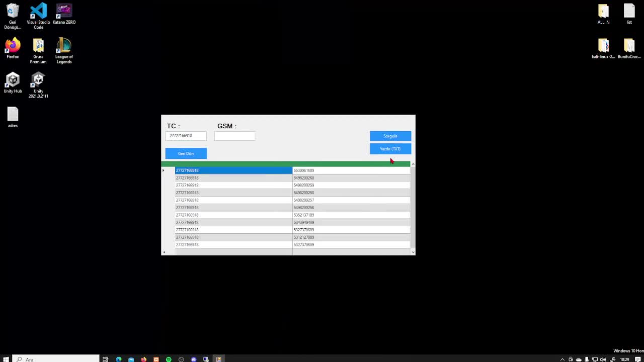Open Spotify from the taskbar
The image size is (644, 362).
click(x=169, y=359)
